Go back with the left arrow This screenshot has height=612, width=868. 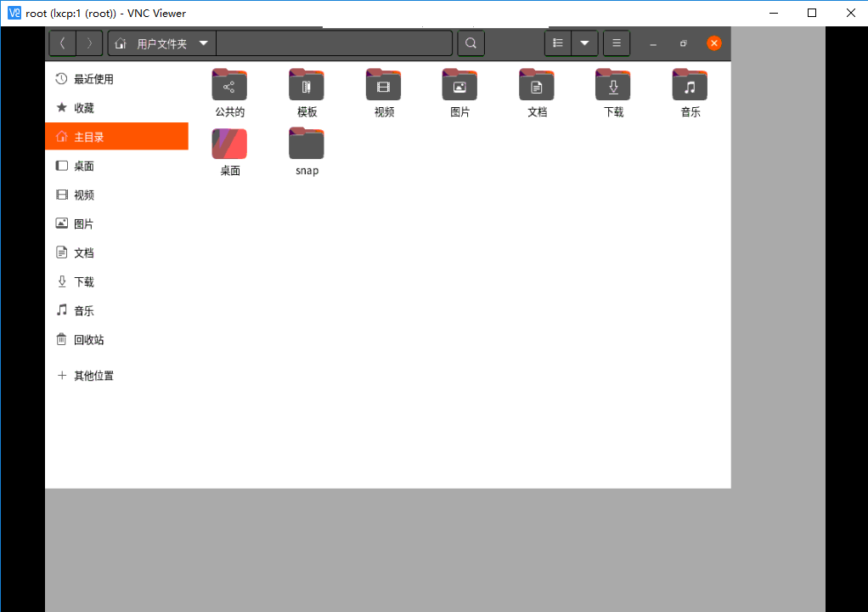click(63, 43)
